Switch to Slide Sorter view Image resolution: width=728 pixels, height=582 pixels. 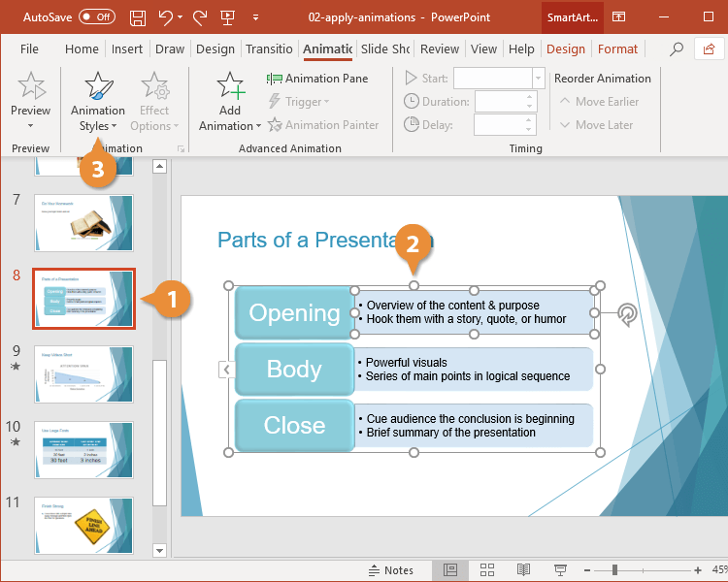point(487,569)
